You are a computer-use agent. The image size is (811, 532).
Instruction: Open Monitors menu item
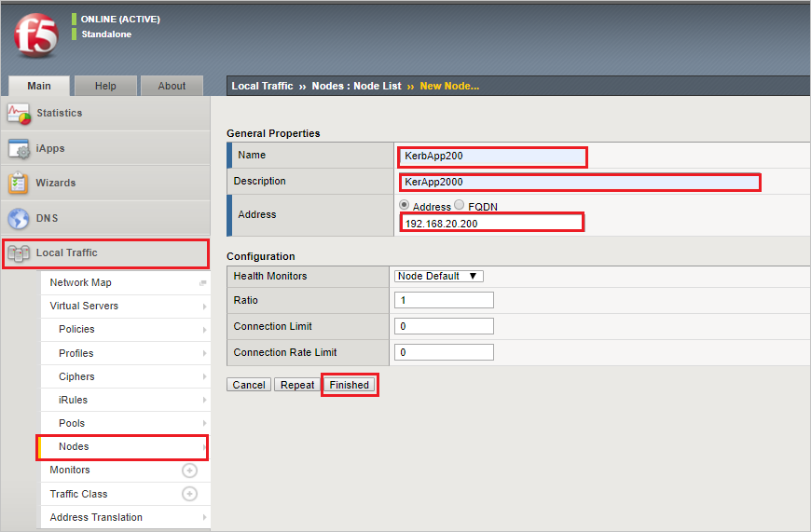pyautogui.click(x=126, y=470)
